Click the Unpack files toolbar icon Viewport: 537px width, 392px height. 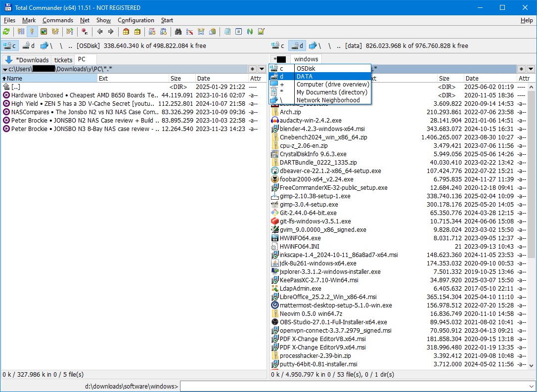coord(137,32)
